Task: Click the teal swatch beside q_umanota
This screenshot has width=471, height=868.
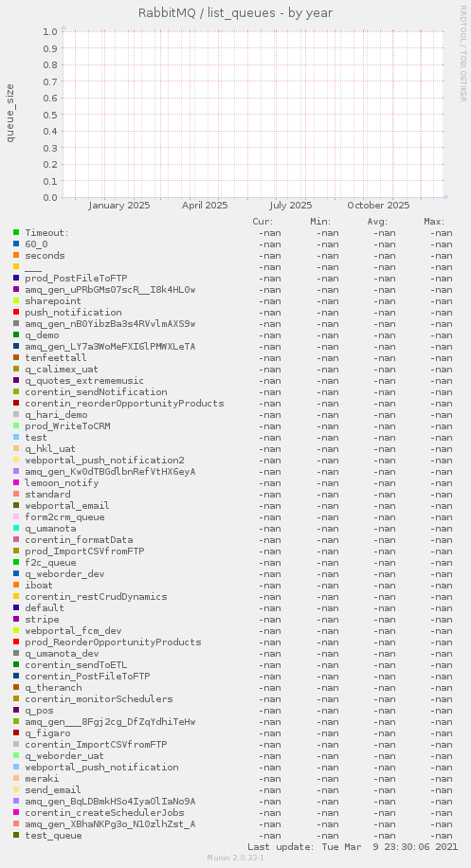Action: pos(16,528)
